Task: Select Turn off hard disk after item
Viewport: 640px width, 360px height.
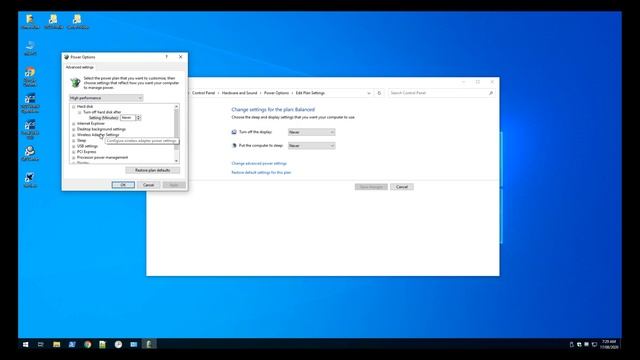Action: coord(102,112)
